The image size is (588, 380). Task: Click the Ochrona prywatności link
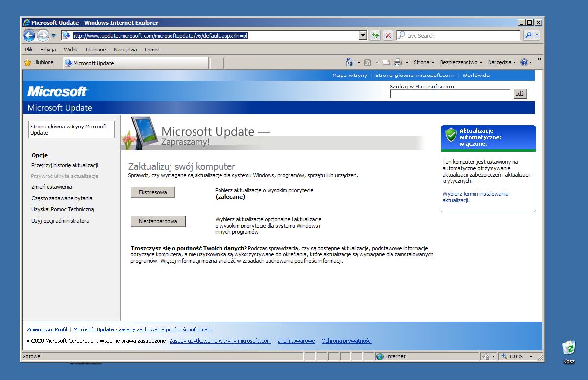[x=346, y=341]
